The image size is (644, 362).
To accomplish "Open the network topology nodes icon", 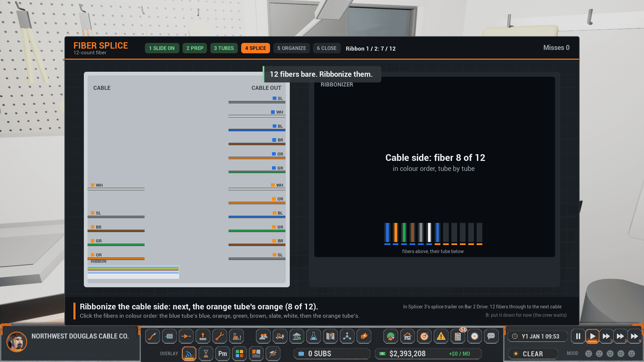I will (347, 336).
